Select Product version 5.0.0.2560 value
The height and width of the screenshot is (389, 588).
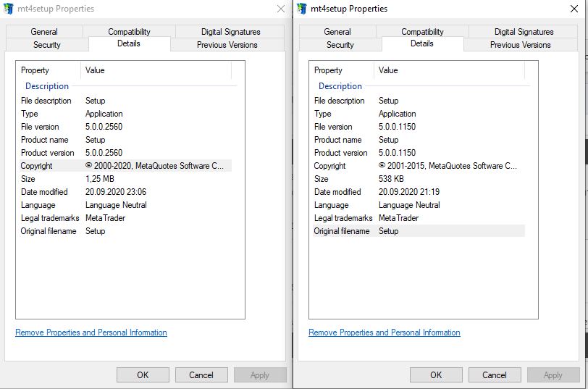[104, 153]
